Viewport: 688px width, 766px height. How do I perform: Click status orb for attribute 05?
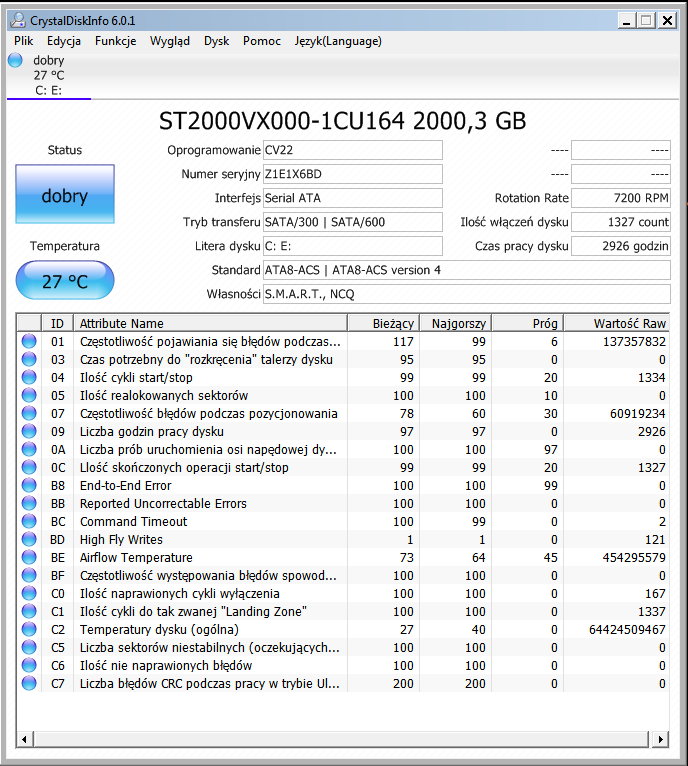tap(29, 395)
